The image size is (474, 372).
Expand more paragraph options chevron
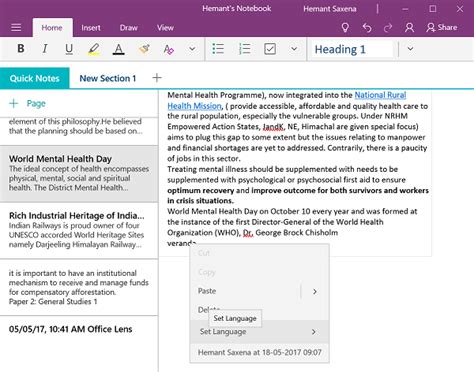[294, 49]
